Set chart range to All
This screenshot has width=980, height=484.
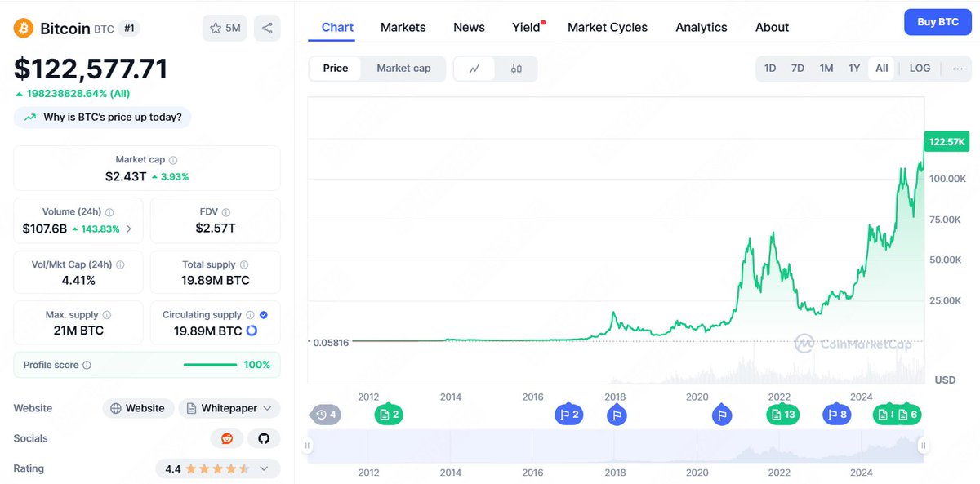[882, 69]
